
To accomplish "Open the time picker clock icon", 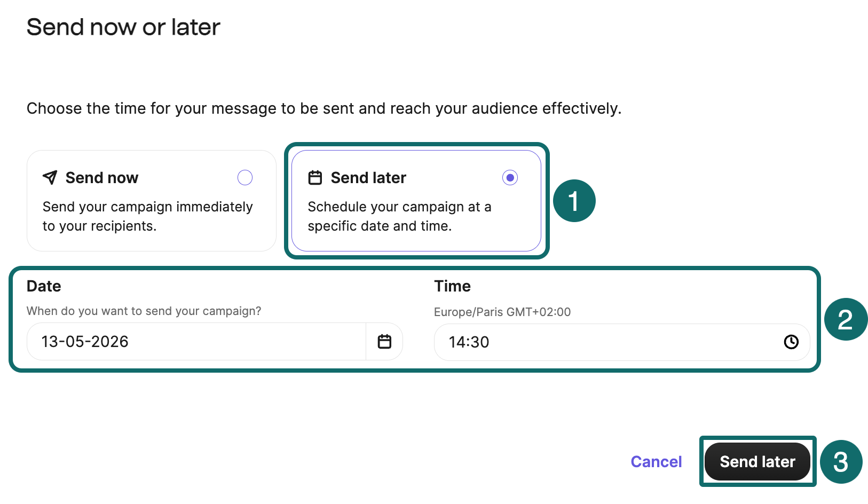I will coord(791,342).
